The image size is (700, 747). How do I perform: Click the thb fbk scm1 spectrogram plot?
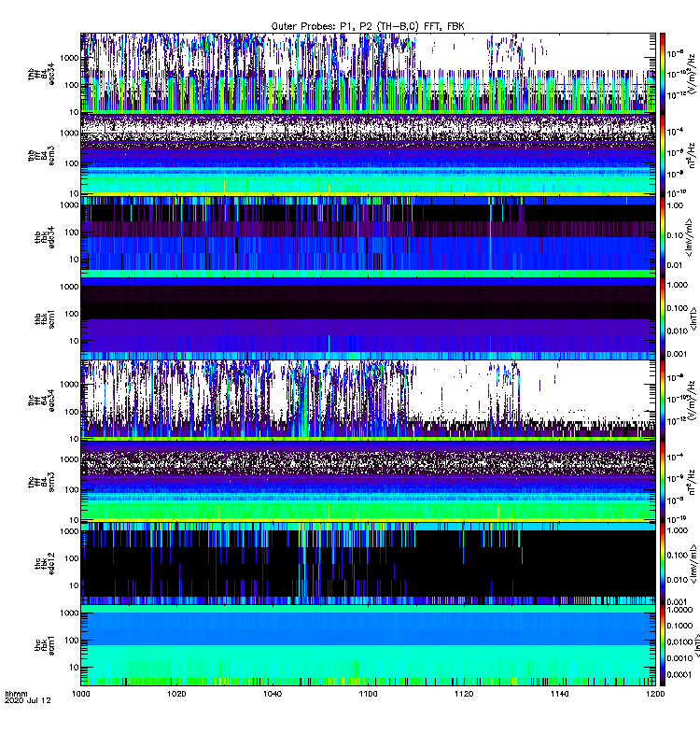pos(368,318)
